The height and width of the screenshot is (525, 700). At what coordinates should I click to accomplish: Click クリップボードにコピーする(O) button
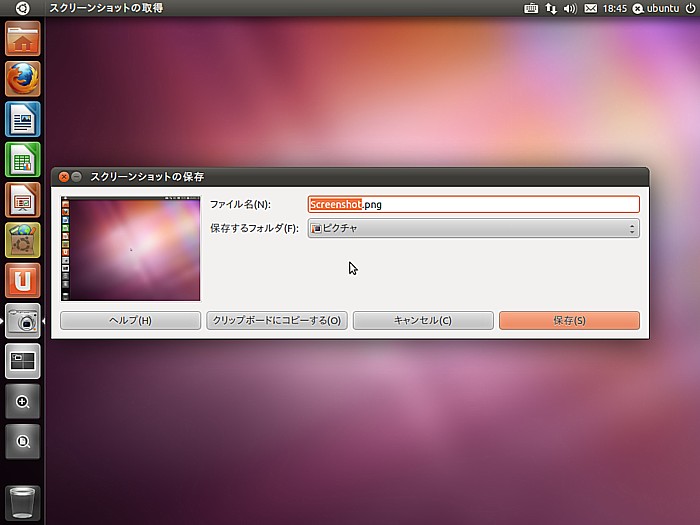click(x=277, y=321)
